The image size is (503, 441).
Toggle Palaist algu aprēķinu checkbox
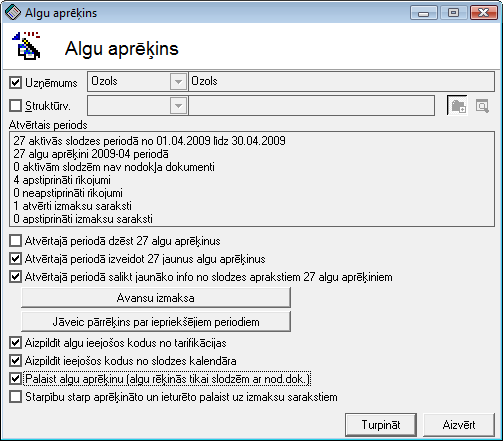point(16,379)
